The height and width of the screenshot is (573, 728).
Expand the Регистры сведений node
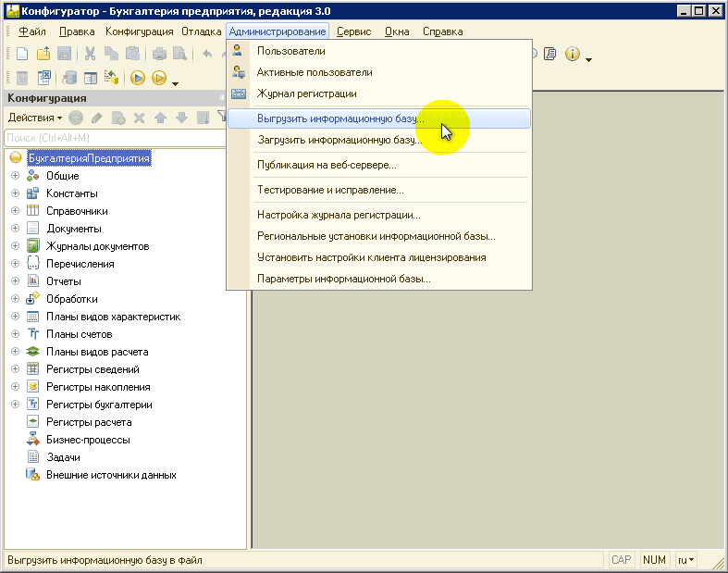click(x=15, y=369)
